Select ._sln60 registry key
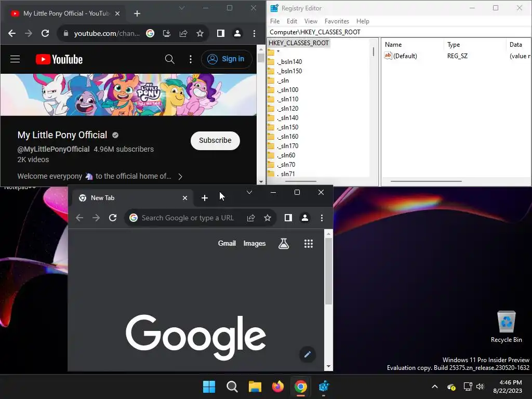Screen dimensions: 532x399 [x=286, y=155]
